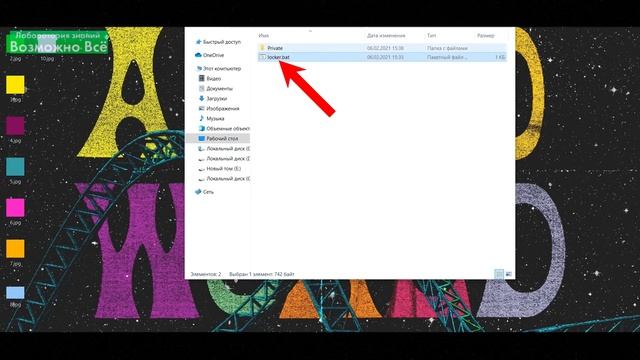The height and width of the screenshot is (360, 640).
Task: Sort by the Тип column header
Action: tap(431, 36)
